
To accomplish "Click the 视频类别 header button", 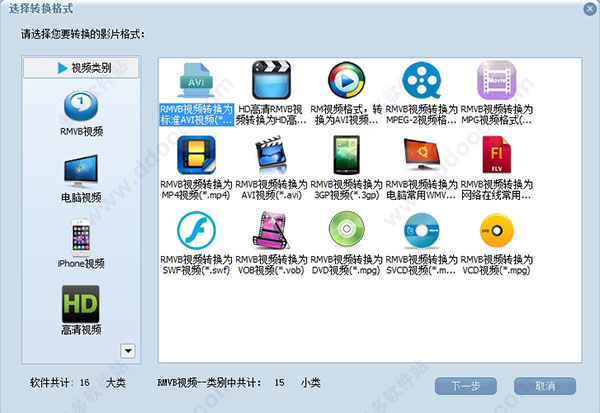I will click(x=81, y=68).
